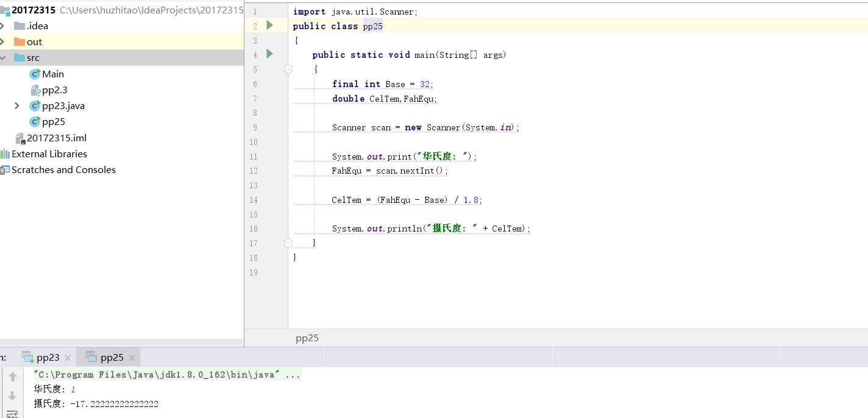This screenshot has height=418, width=868.
Task: Click the down arrow in the Run panel
Action: (x=12, y=396)
